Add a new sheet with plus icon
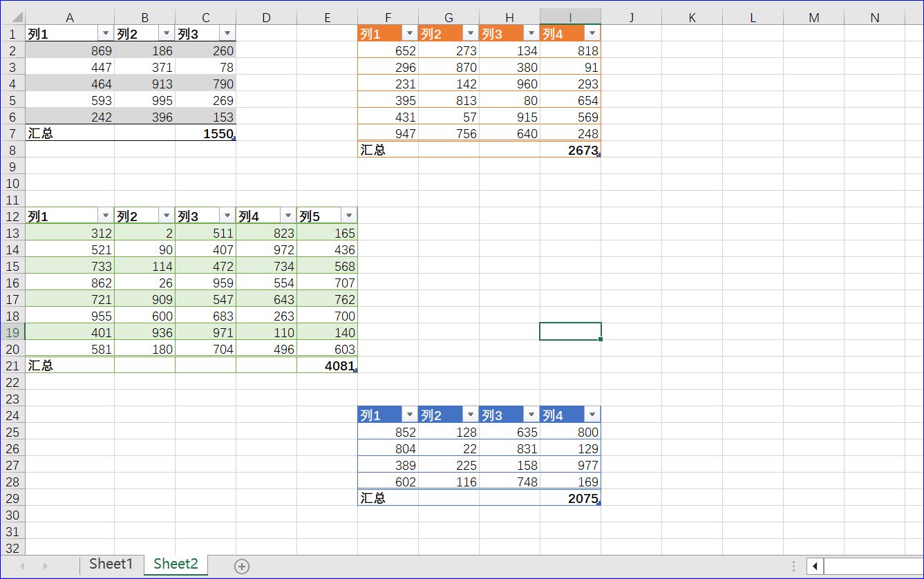924x579 pixels. point(242,567)
